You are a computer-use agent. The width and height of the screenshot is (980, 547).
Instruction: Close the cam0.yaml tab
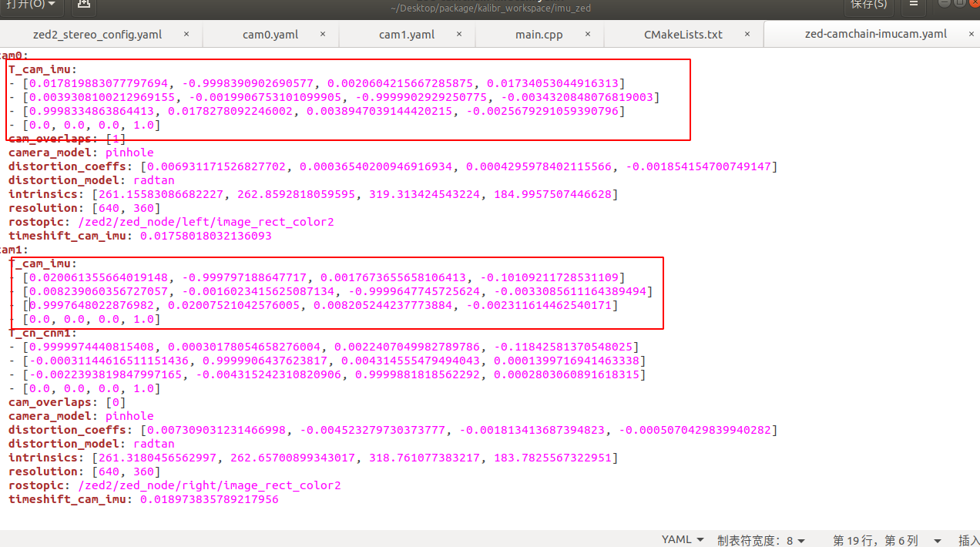click(322, 34)
